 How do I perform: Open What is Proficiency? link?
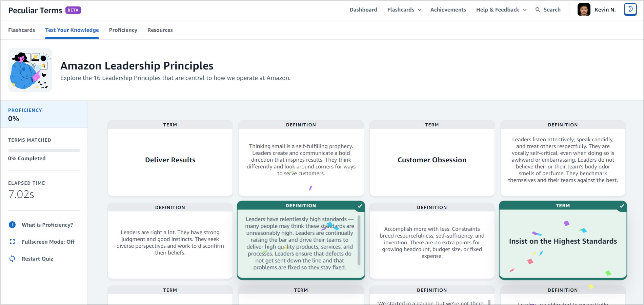(x=47, y=225)
